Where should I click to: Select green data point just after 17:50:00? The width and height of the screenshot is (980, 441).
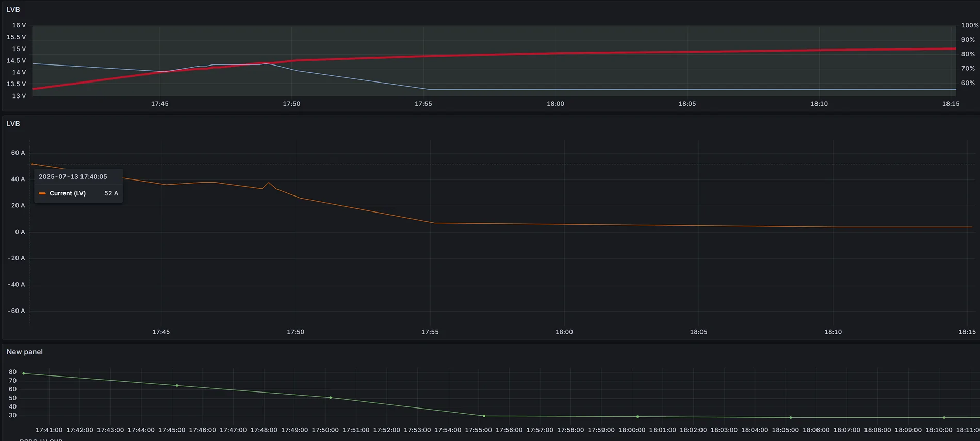point(331,398)
